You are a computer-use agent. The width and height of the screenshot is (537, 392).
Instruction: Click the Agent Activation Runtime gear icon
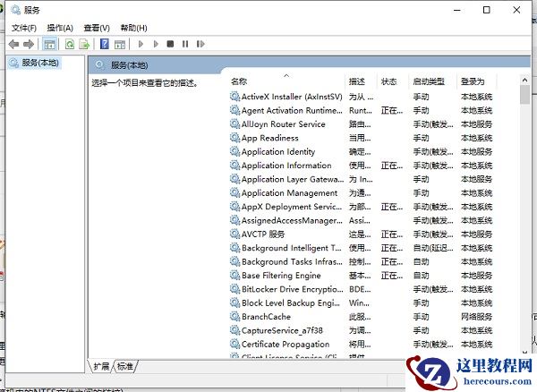pyautogui.click(x=234, y=110)
